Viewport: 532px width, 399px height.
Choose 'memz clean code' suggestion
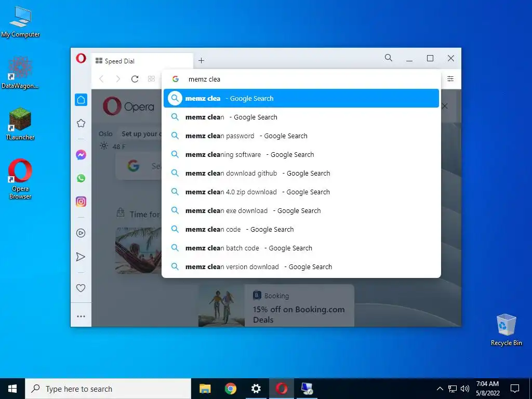pyautogui.click(x=301, y=229)
